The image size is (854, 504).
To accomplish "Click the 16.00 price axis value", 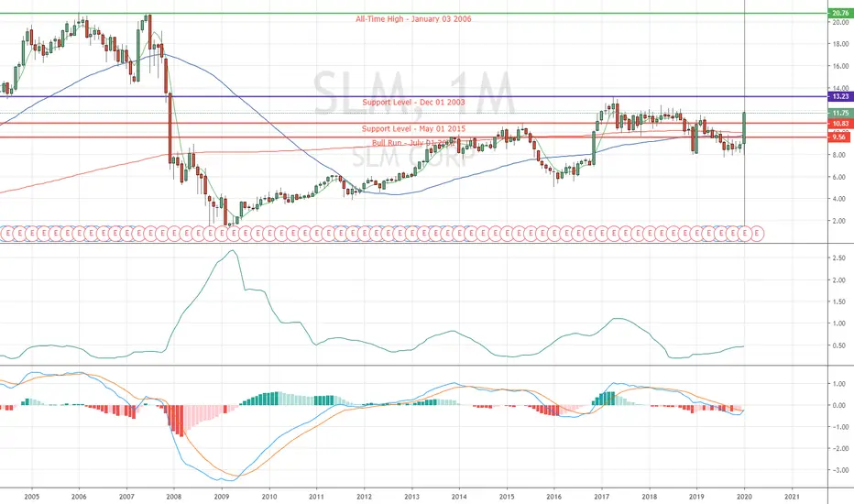I will (840, 67).
